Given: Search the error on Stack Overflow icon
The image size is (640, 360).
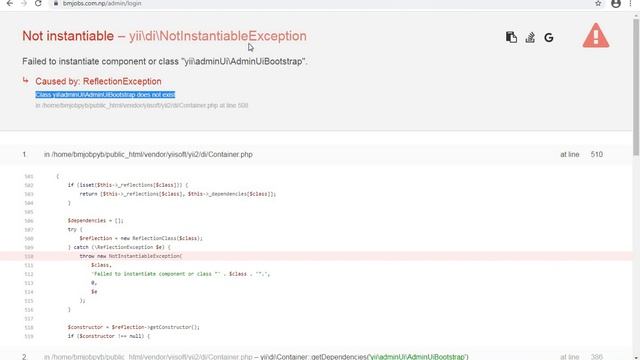Looking at the screenshot, I should point(530,37).
